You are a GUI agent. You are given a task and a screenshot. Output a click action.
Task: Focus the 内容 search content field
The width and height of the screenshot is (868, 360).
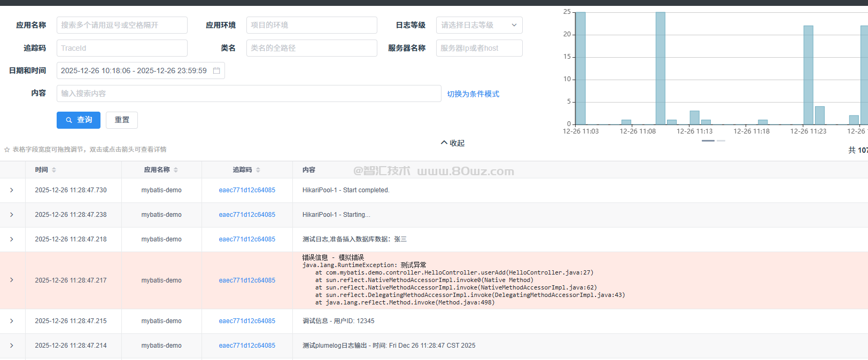pyautogui.click(x=249, y=93)
